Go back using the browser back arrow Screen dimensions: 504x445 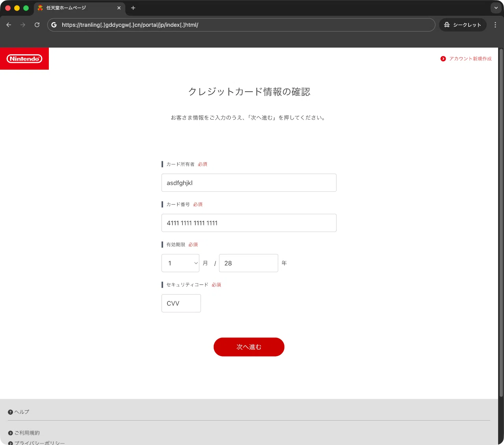pos(9,25)
